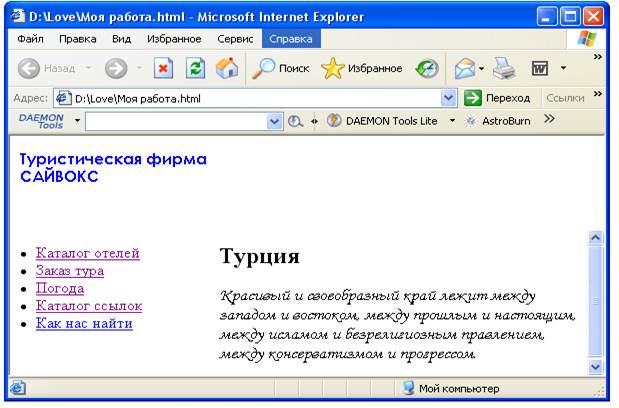619x408 pixels.
Task: Click the DAEMON Tools logo
Action: click(x=41, y=121)
